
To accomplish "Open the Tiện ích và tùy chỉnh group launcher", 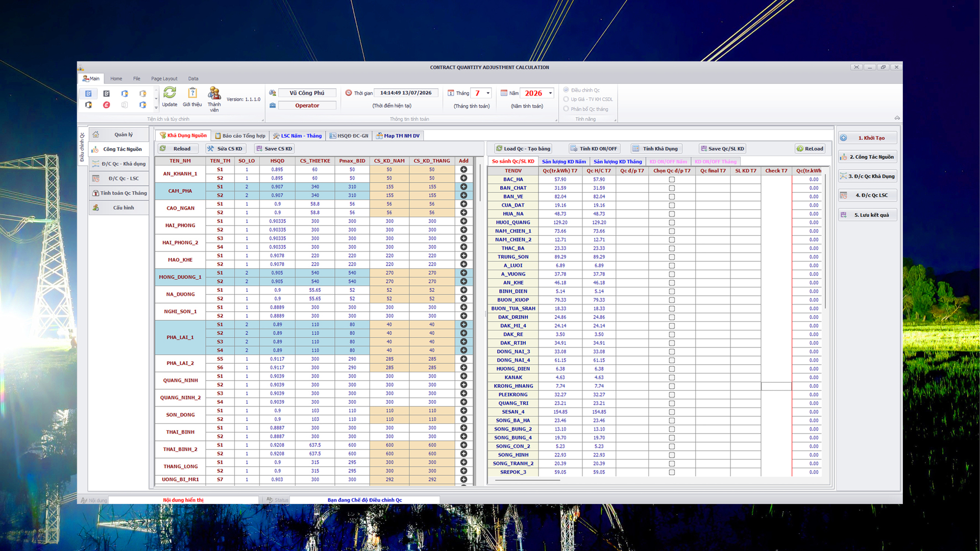I will coord(263,120).
